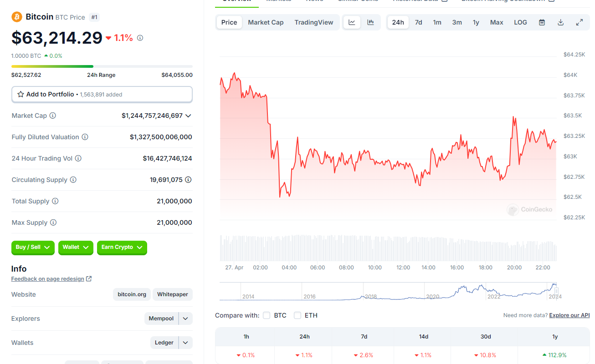This screenshot has height=364, width=595.
Task: Enable the BTC compare checkbox
Action: 267,315
